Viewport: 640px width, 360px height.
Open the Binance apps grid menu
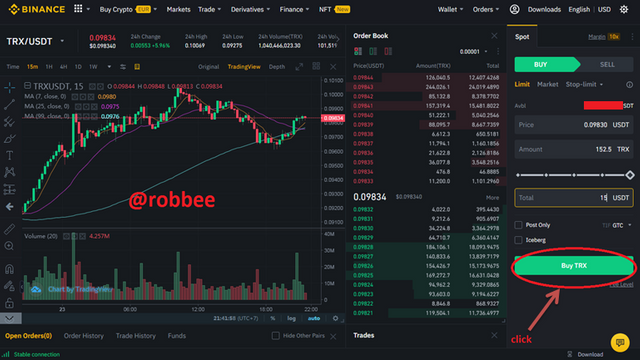point(78,9)
